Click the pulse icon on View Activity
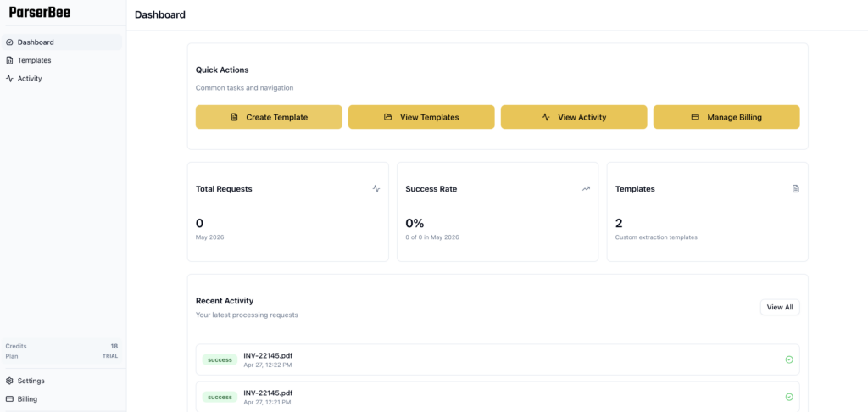868x412 pixels. (546, 117)
